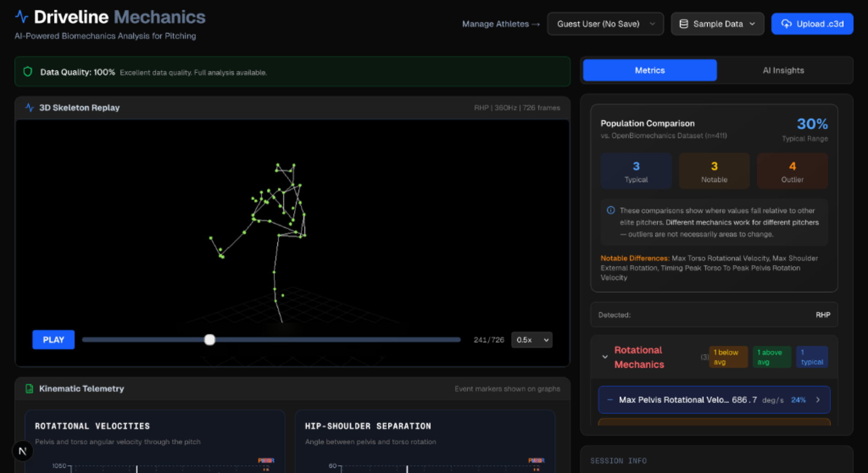Click the cloud icon on Upload .c3d button
Screen dimensions: 868x473
point(787,24)
